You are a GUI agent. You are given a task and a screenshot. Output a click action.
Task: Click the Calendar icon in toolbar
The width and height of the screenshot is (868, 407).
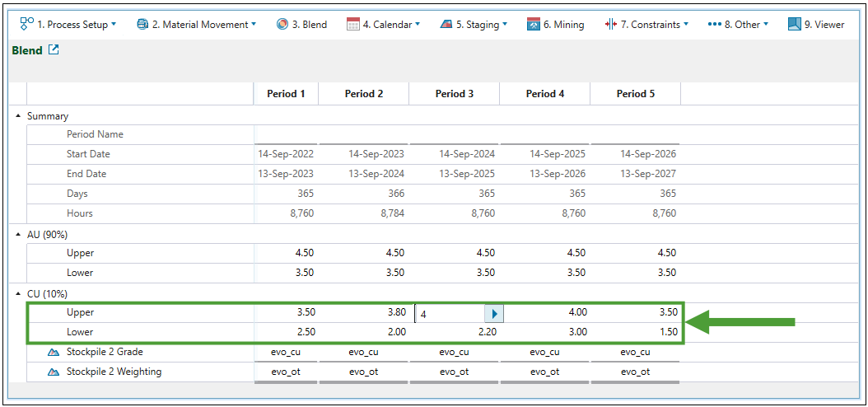tap(353, 25)
